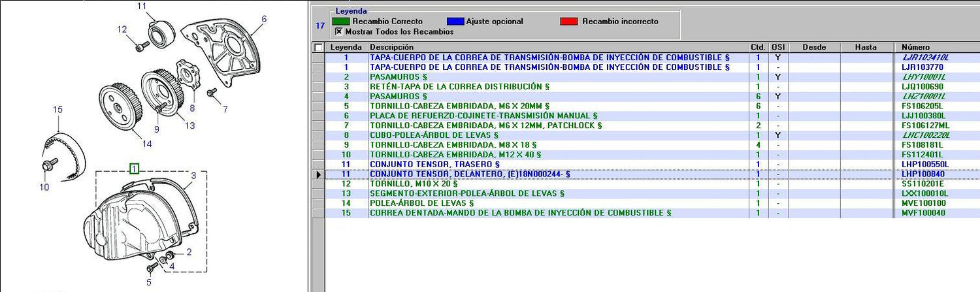980x292 pixels.
Task: Click part callout 6 in the diagram
Action: (264, 20)
